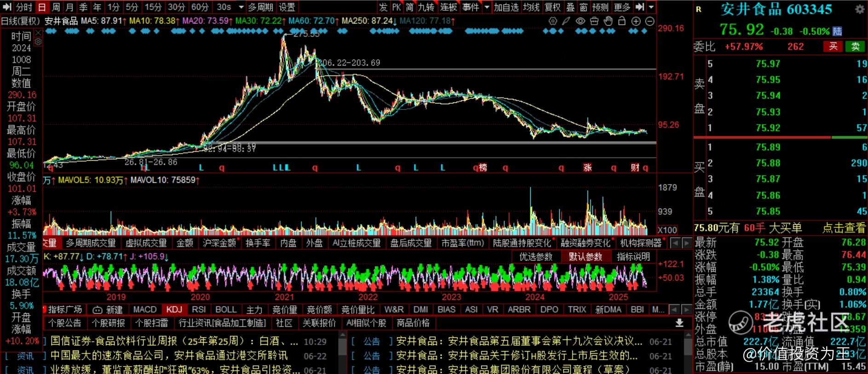
Task: Toggle the eye visibility icon above the chart
Action: [581, 21]
